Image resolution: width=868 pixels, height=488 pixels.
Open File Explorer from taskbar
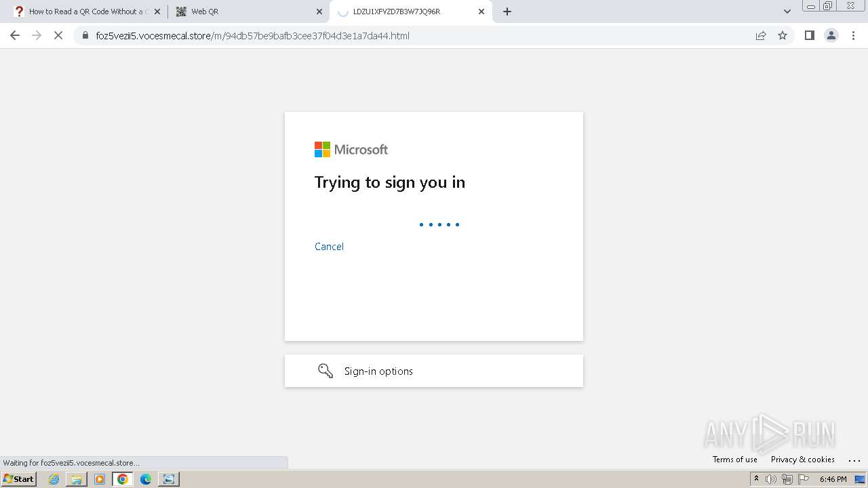(x=77, y=479)
